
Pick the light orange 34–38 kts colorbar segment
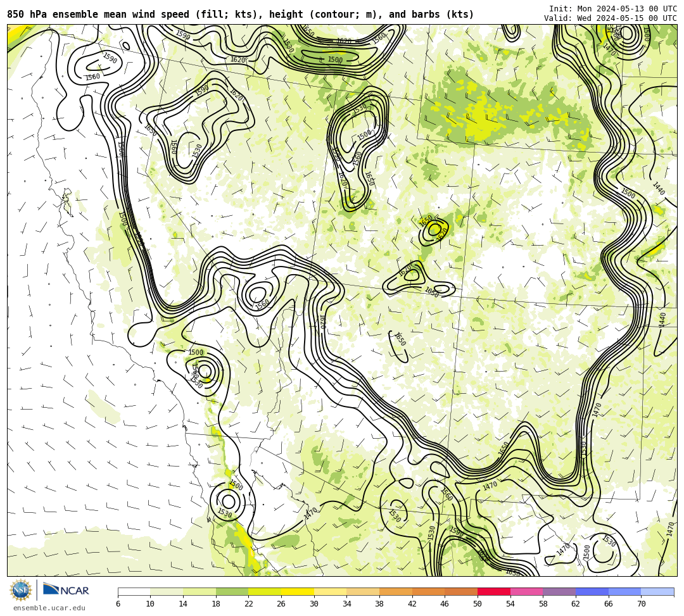tap(363, 591)
